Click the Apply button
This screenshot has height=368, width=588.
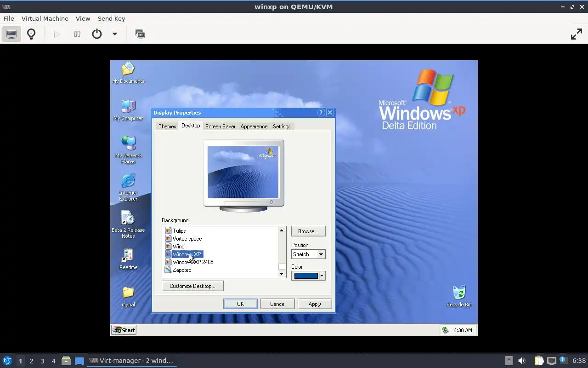315,304
